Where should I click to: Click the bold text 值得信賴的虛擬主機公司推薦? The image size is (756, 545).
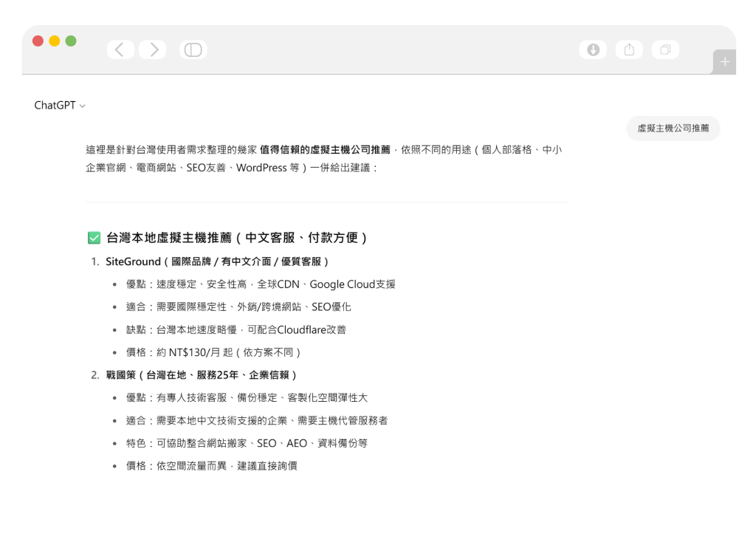coord(325,149)
